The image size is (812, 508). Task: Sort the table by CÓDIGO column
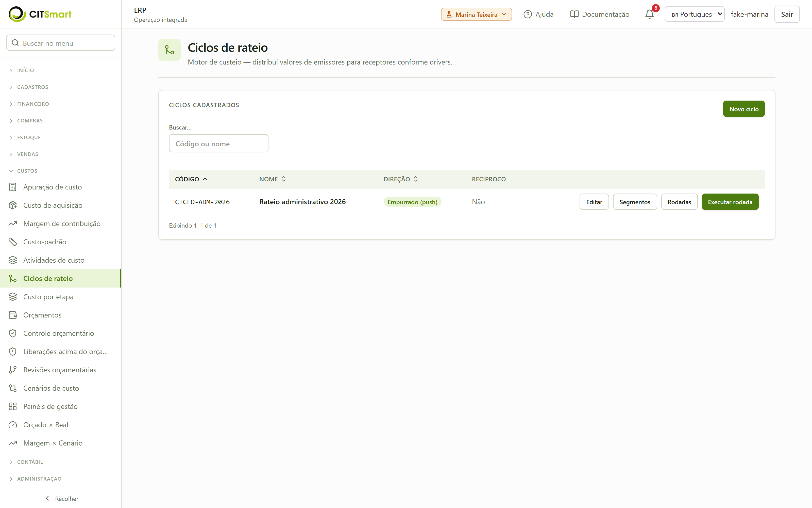pos(191,179)
